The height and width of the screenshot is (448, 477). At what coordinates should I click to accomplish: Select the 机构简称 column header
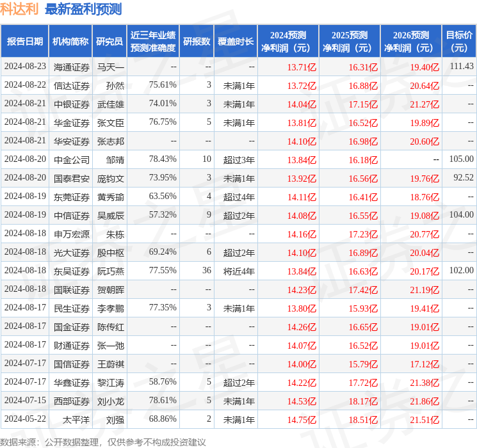click(x=70, y=42)
